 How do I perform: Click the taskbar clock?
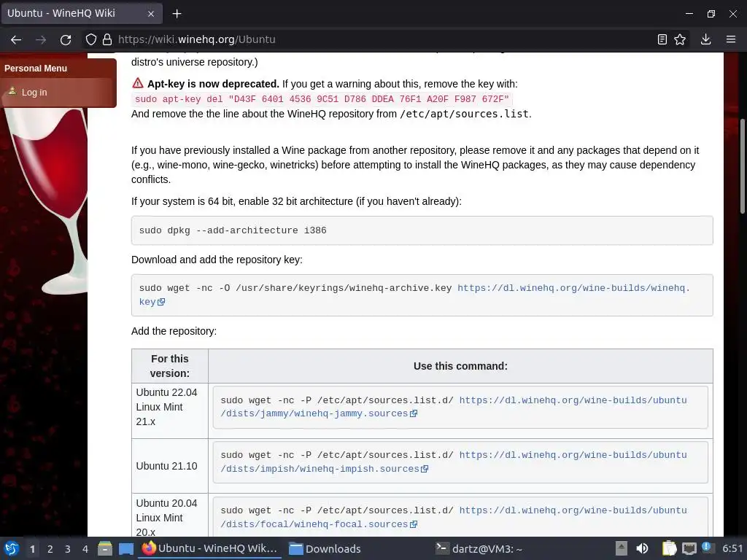click(x=732, y=548)
